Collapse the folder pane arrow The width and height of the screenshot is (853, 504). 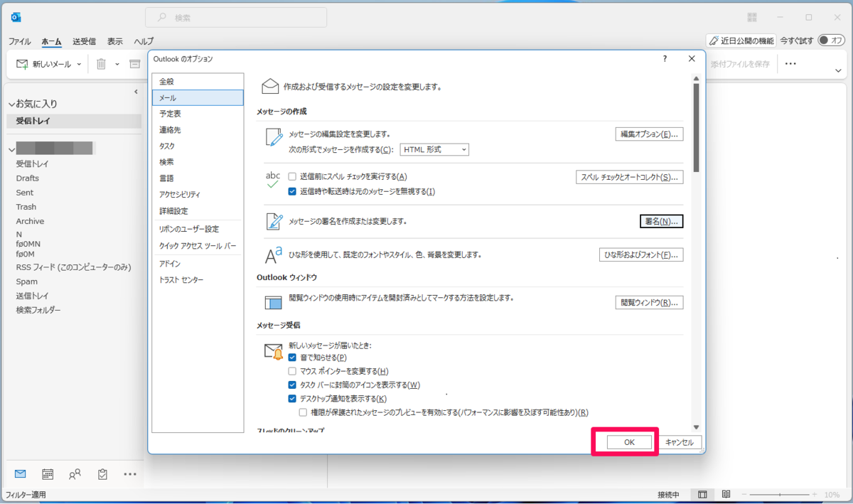pos(136,91)
